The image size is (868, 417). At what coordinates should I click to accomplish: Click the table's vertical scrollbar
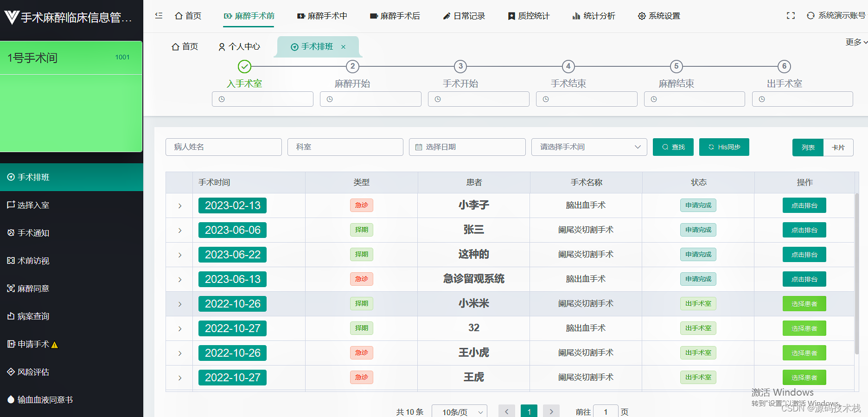coord(856,274)
